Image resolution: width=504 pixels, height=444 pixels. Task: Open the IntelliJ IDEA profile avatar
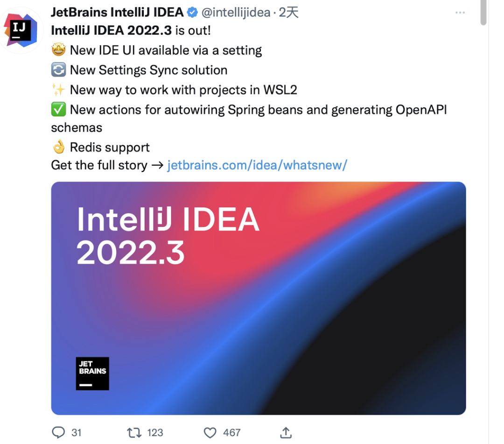(x=21, y=30)
